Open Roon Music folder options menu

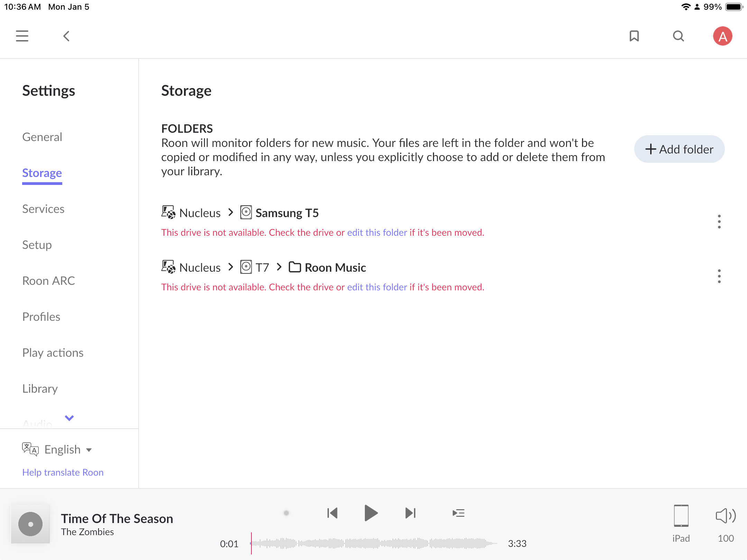coord(719,276)
